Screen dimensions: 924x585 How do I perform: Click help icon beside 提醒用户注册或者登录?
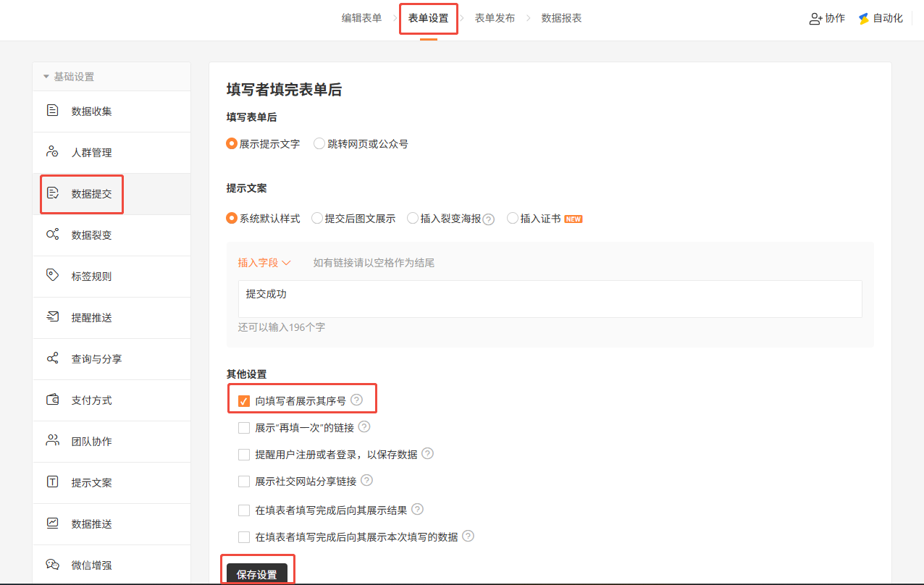[427, 454]
